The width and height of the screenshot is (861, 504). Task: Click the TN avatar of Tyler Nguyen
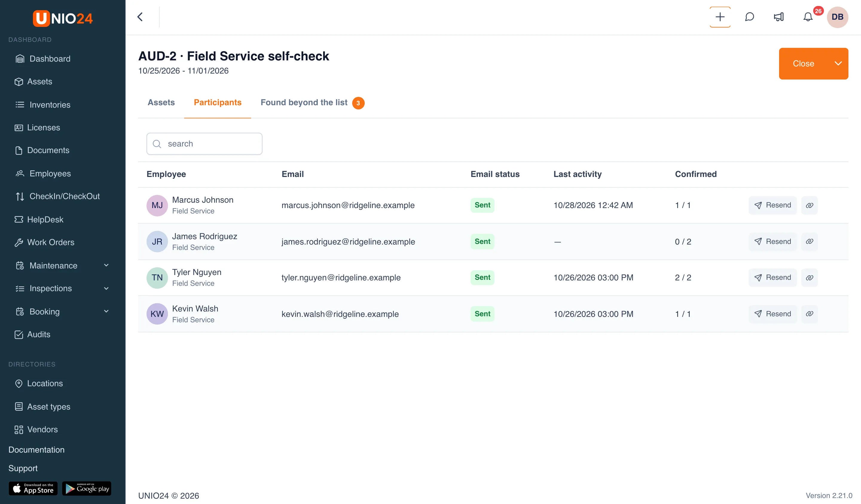(157, 277)
